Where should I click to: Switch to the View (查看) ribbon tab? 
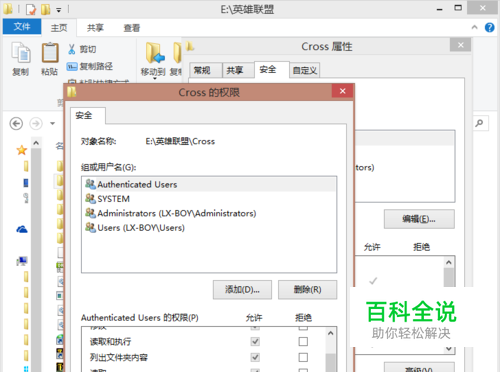click(132, 28)
